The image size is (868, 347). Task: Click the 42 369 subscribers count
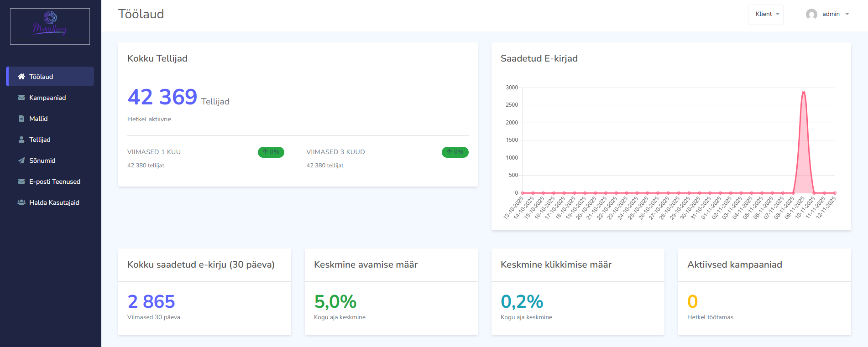pos(162,97)
